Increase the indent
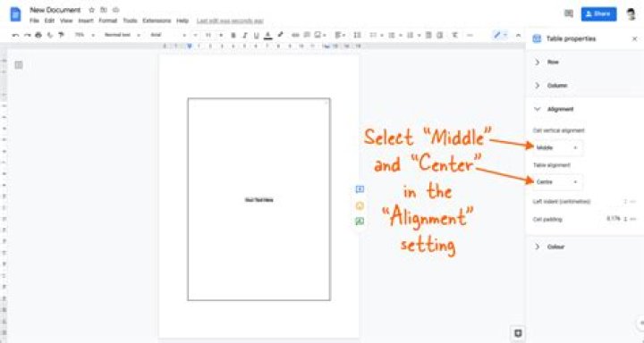This screenshot has height=343, width=644. coord(439,36)
